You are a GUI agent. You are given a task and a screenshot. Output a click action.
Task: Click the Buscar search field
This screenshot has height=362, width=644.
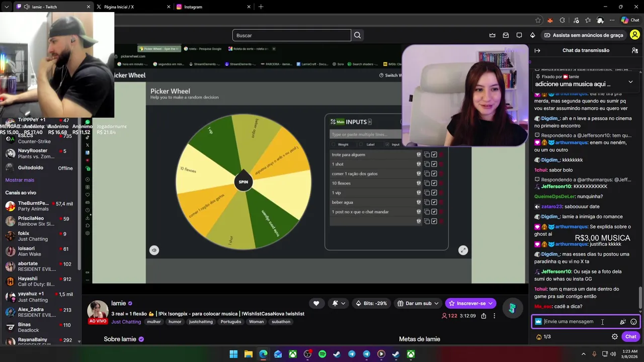pos(291,35)
